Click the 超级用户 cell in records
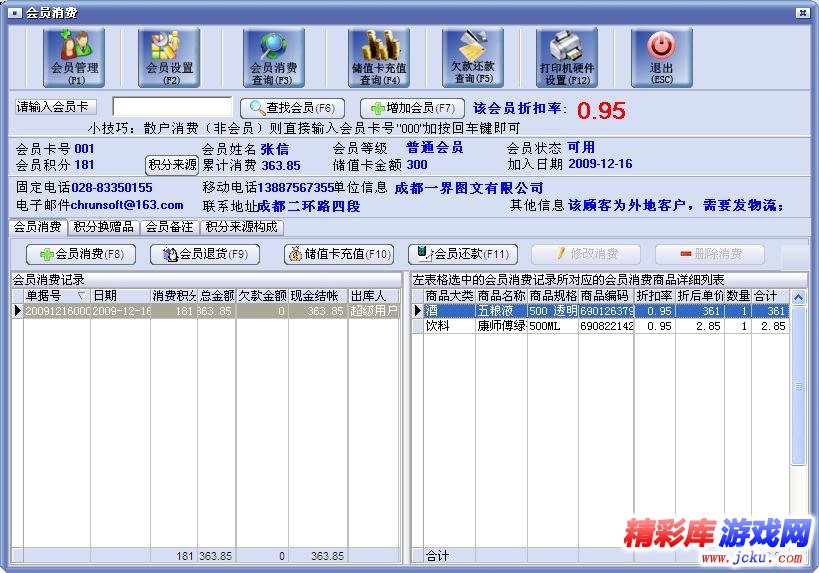This screenshot has height=573, width=819. [x=373, y=311]
